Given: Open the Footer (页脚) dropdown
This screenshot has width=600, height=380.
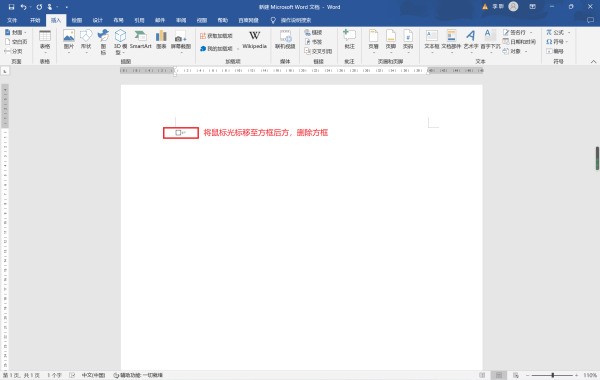Looking at the screenshot, I should (391, 41).
